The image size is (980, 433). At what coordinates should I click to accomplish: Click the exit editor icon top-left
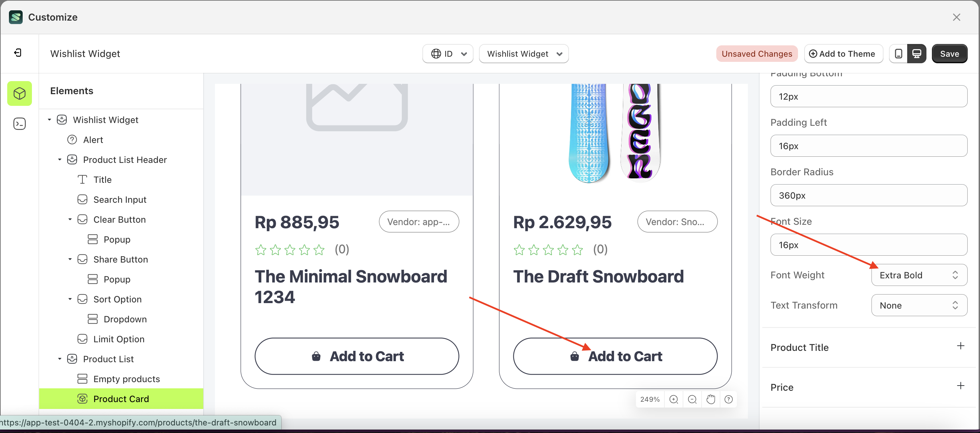(17, 53)
